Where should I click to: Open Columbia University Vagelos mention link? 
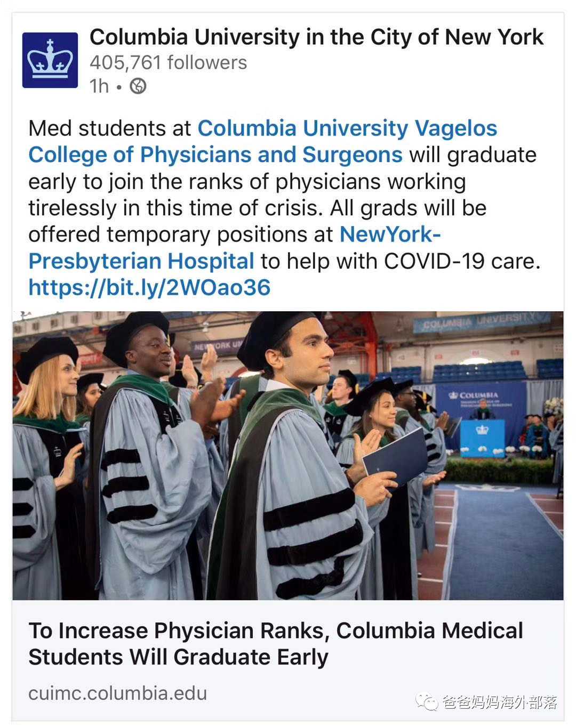tap(347, 128)
